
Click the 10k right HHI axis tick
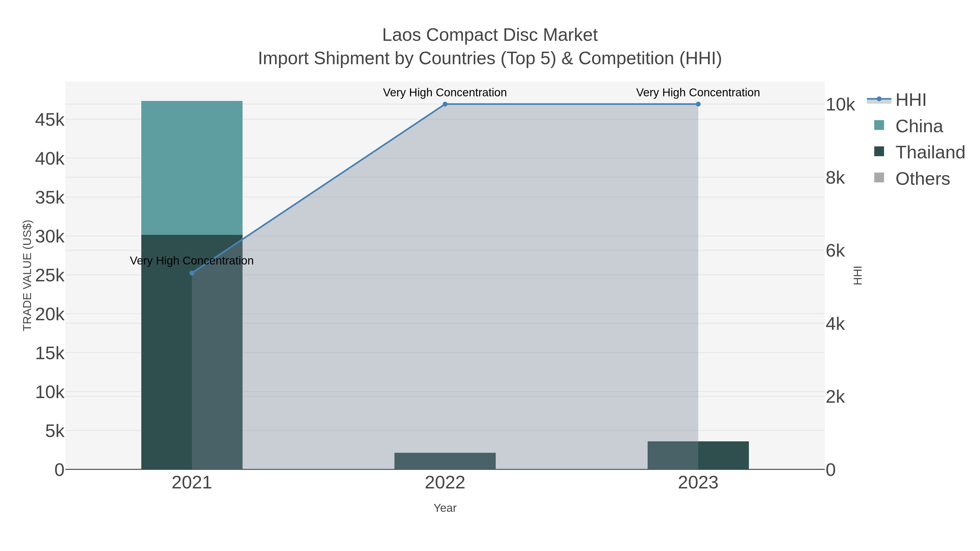pos(840,104)
